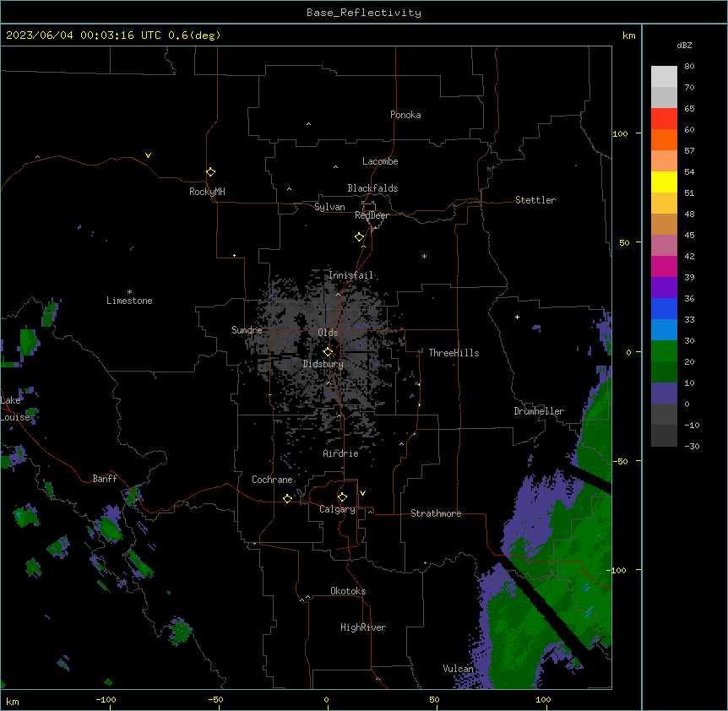Click the Olds town label
The width and height of the screenshot is (728, 711).
[328, 333]
